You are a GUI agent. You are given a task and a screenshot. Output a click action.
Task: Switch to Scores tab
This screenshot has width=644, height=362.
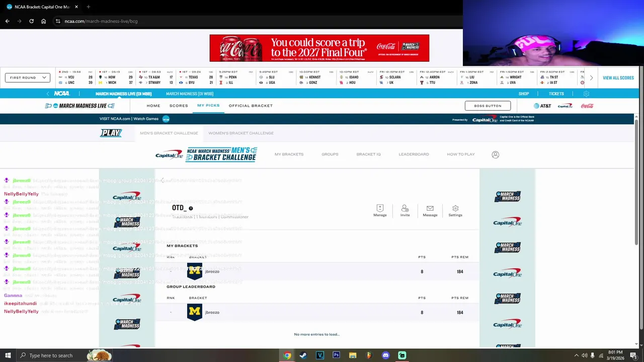[x=179, y=106]
